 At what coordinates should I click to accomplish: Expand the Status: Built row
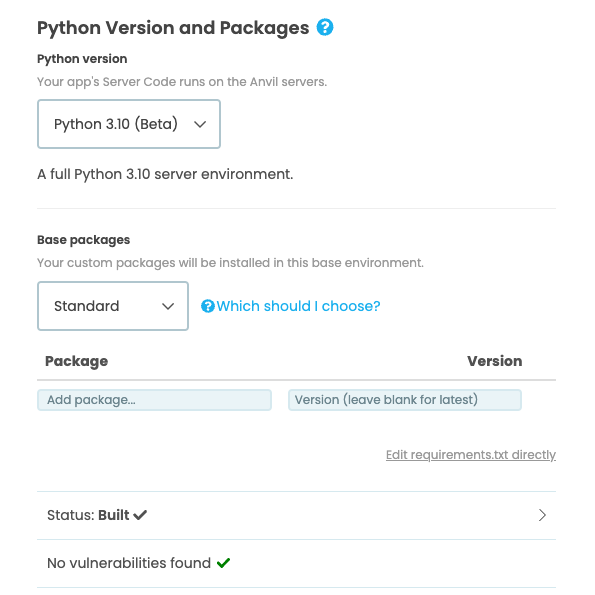click(296, 515)
